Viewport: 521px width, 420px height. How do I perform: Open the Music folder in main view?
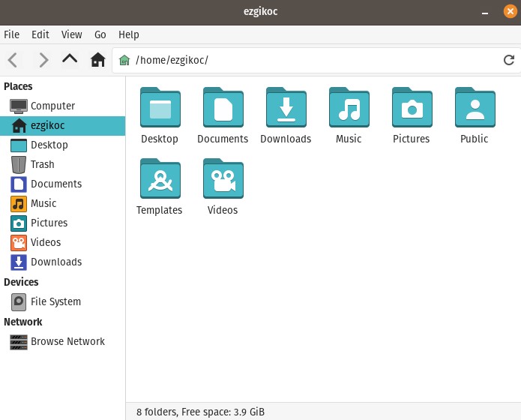click(349, 109)
